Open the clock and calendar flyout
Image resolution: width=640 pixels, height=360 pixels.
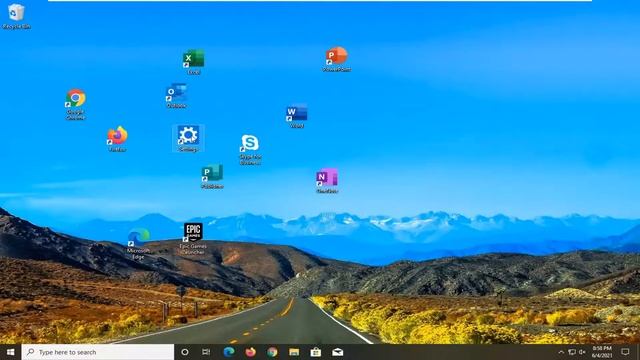click(602, 352)
